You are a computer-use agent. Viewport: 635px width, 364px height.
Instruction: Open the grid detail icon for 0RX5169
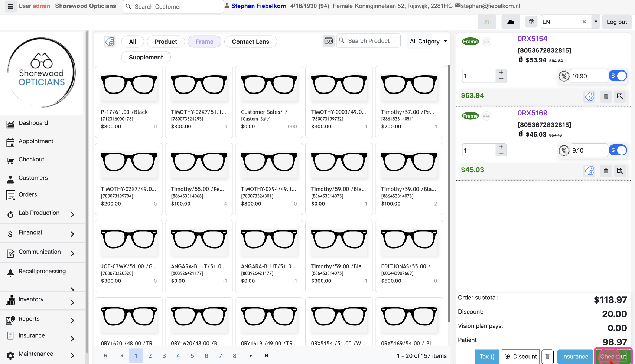(x=620, y=171)
